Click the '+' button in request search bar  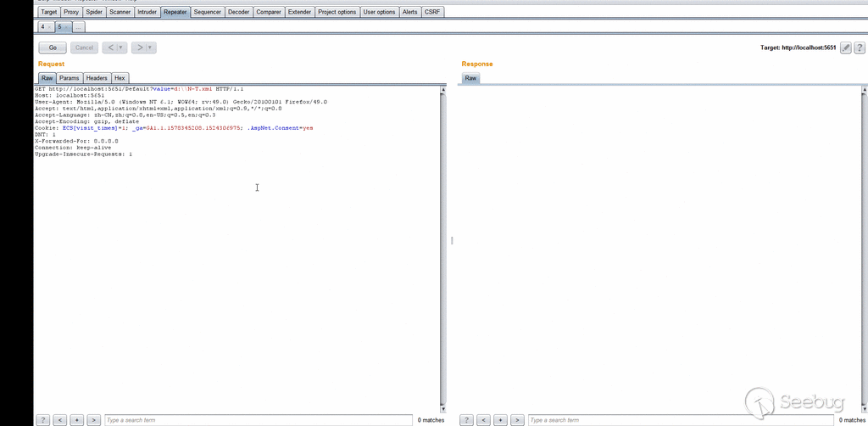(77, 420)
